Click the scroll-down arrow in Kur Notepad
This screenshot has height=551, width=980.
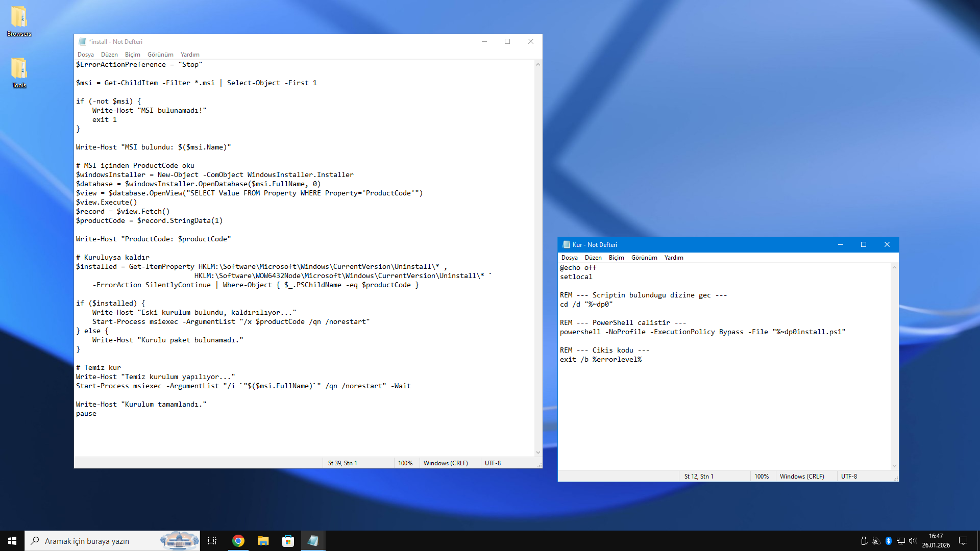894,466
